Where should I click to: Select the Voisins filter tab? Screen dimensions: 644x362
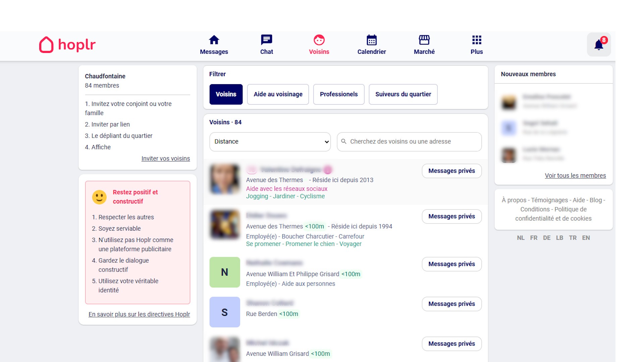click(226, 94)
